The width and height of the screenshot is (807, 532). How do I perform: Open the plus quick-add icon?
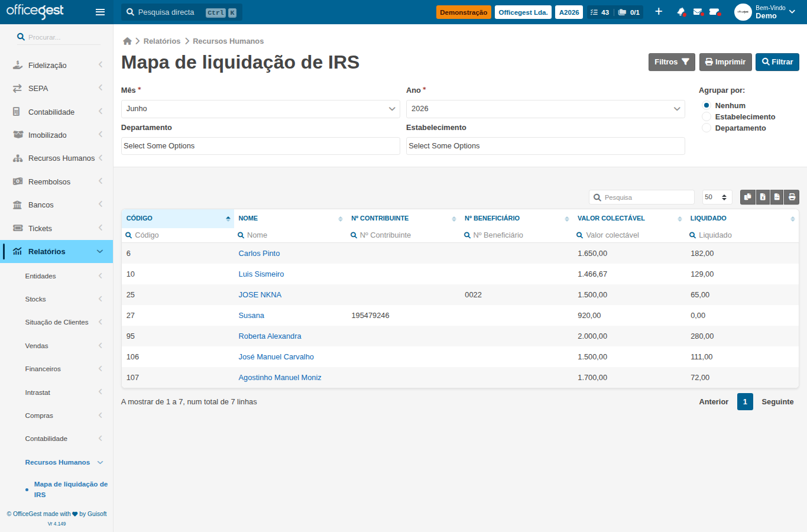659,12
